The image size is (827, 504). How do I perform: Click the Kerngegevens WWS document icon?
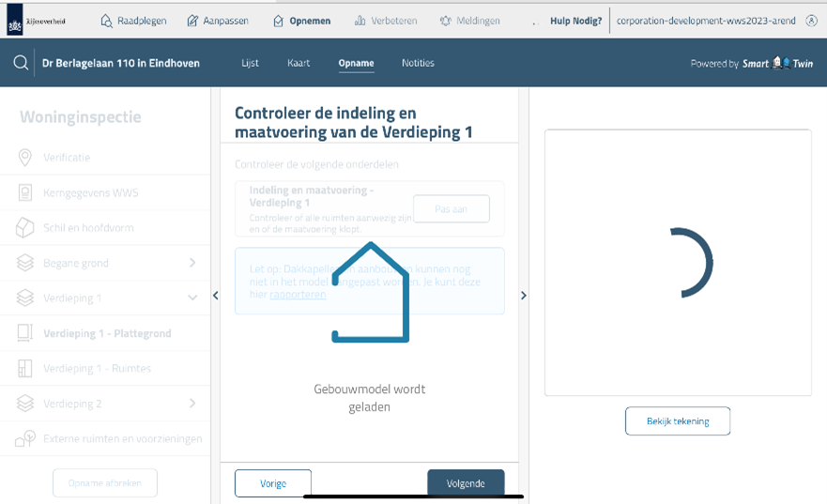click(25, 192)
